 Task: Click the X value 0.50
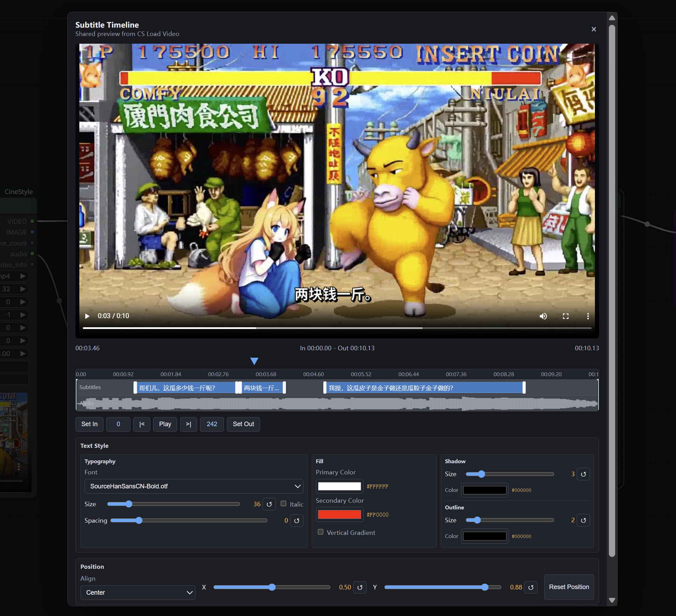(345, 587)
